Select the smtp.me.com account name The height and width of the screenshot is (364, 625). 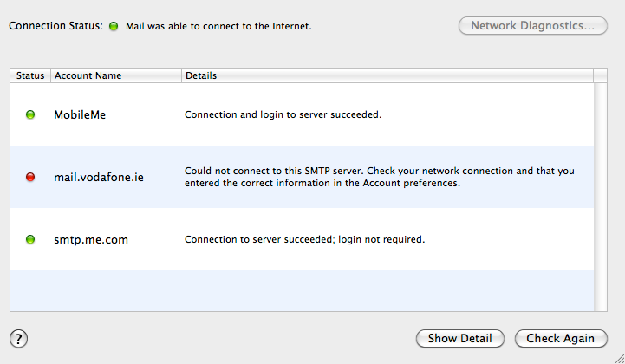[x=91, y=239]
